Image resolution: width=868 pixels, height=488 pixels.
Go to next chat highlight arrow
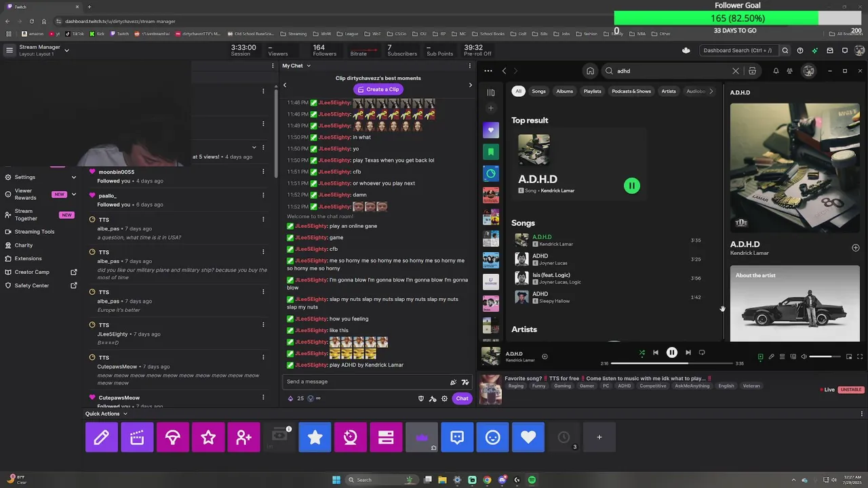(470, 85)
